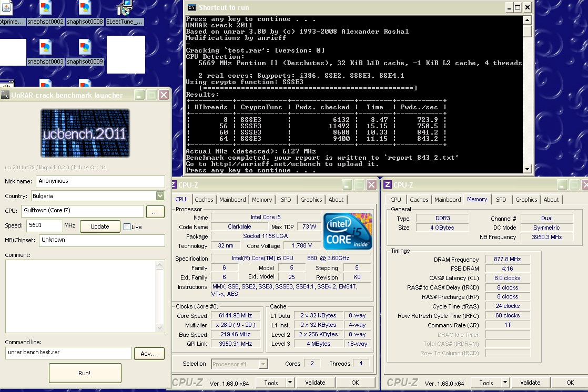Open the Processor #1 Selection dropdown

click(263, 364)
